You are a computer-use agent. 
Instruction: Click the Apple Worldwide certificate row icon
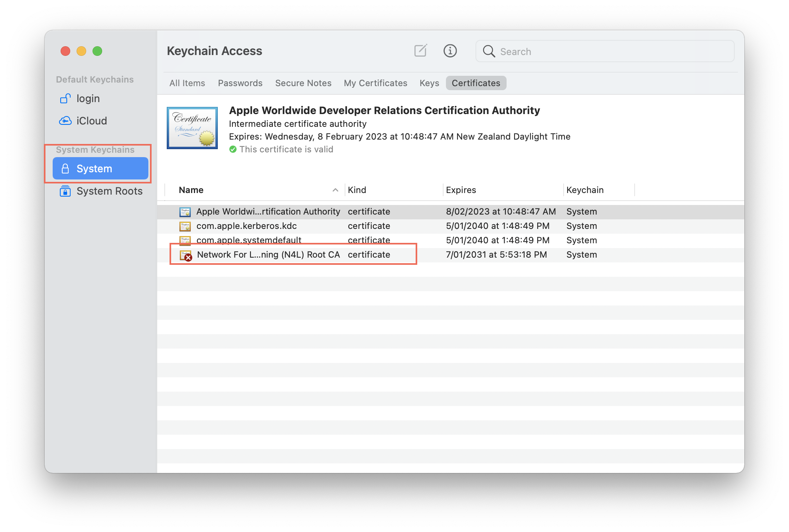(185, 211)
